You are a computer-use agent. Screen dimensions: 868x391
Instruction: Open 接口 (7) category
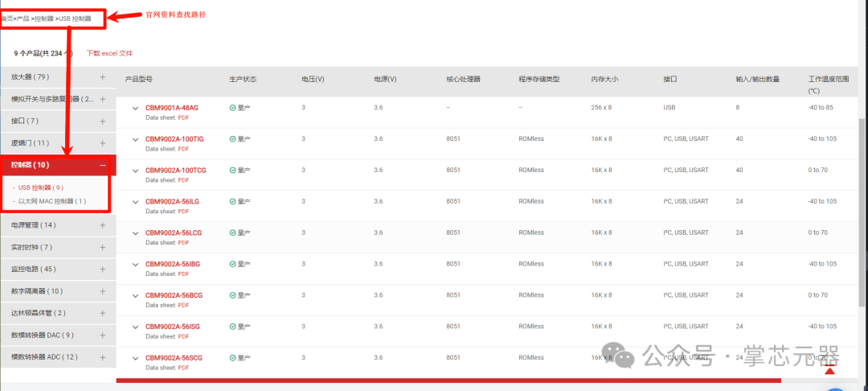pyautogui.click(x=25, y=121)
